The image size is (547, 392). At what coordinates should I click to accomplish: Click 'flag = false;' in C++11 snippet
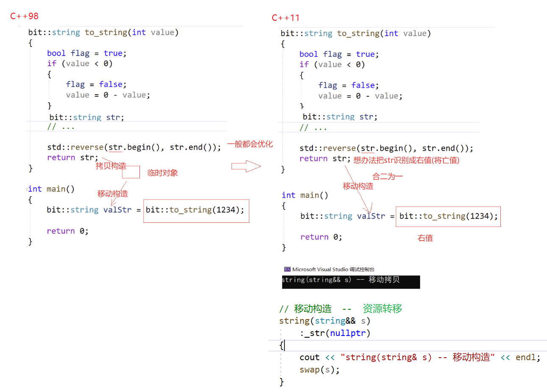pyautogui.click(x=349, y=85)
